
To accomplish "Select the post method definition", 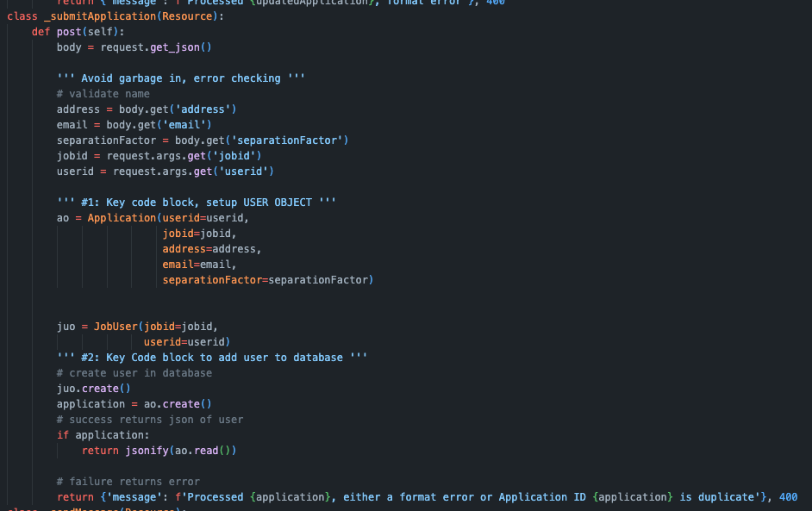I will point(66,31).
